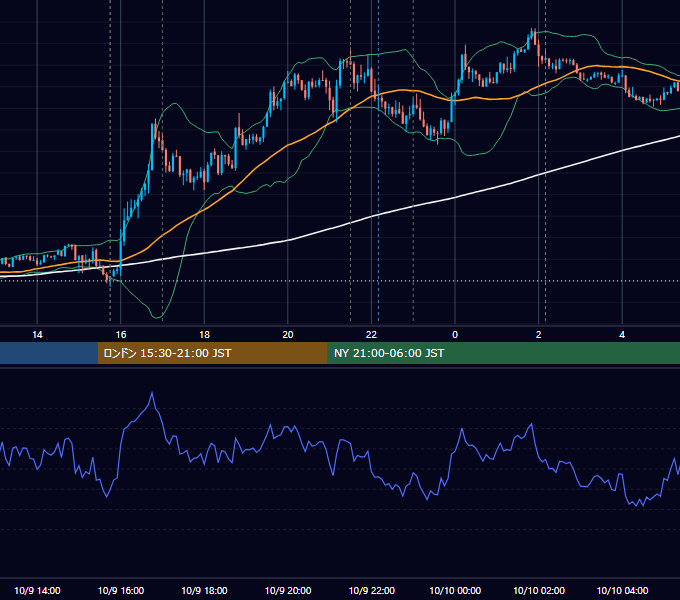Click the hour 16 axis label

(x=121, y=335)
